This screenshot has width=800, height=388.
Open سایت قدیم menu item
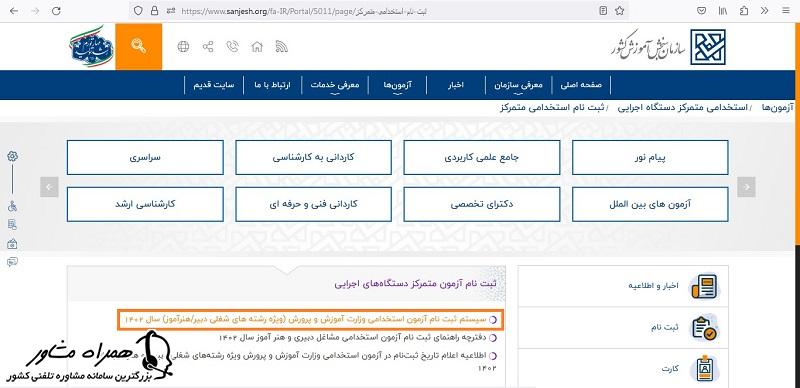click(x=214, y=85)
